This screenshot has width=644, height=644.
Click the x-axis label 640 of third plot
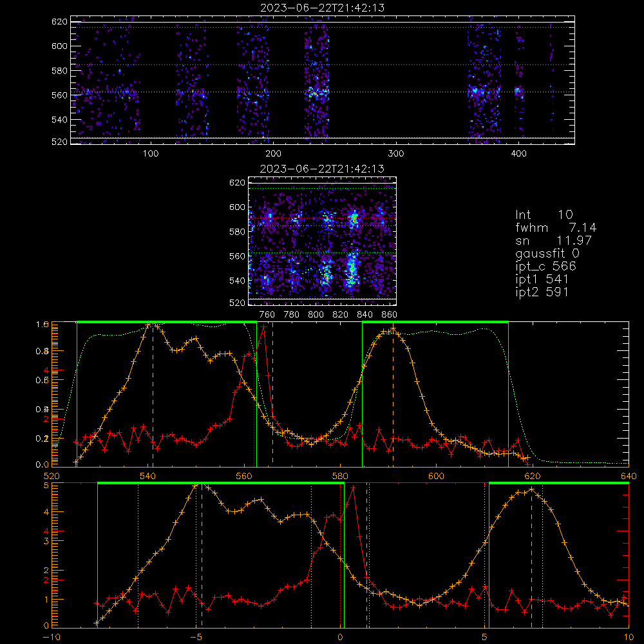629,477
